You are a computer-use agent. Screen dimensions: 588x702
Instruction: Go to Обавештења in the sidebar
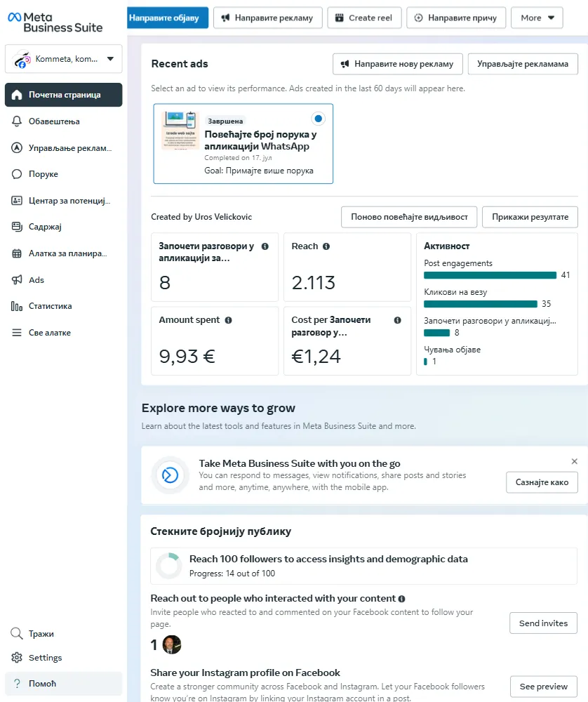(64, 121)
